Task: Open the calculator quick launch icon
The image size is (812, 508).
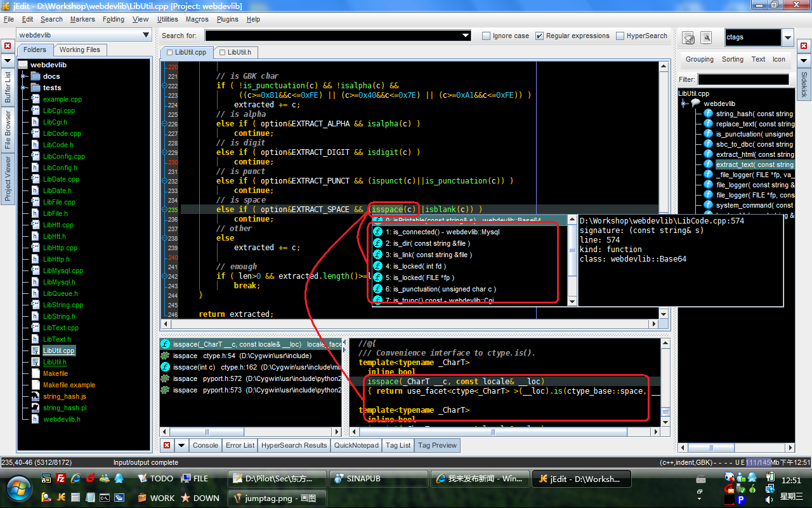Action: [75, 498]
